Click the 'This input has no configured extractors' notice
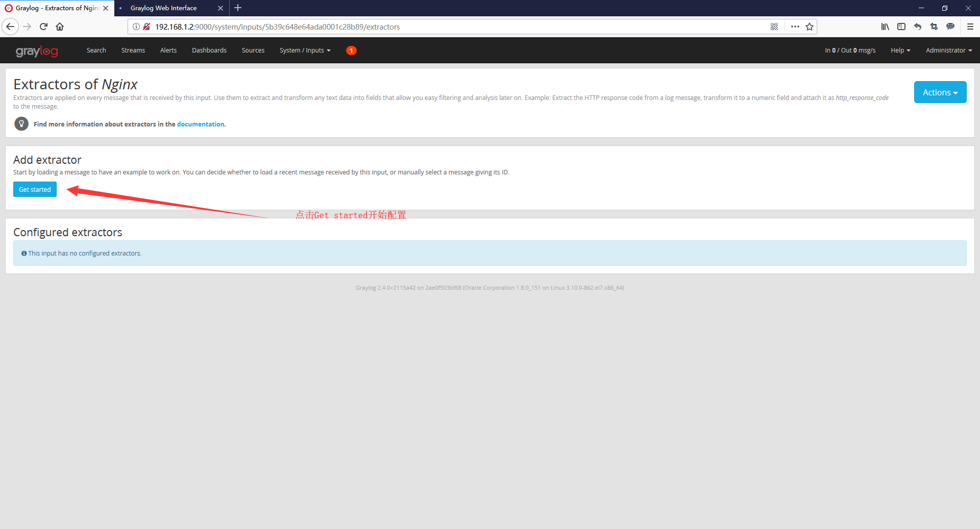Image resolution: width=980 pixels, height=529 pixels. coord(490,253)
